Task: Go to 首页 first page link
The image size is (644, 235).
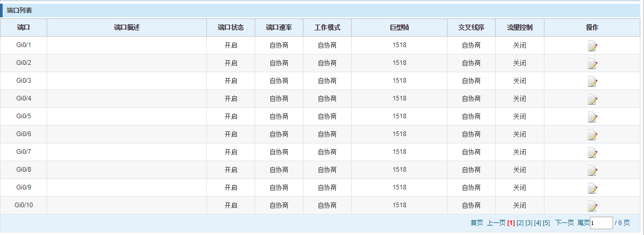Action: tap(477, 223)
